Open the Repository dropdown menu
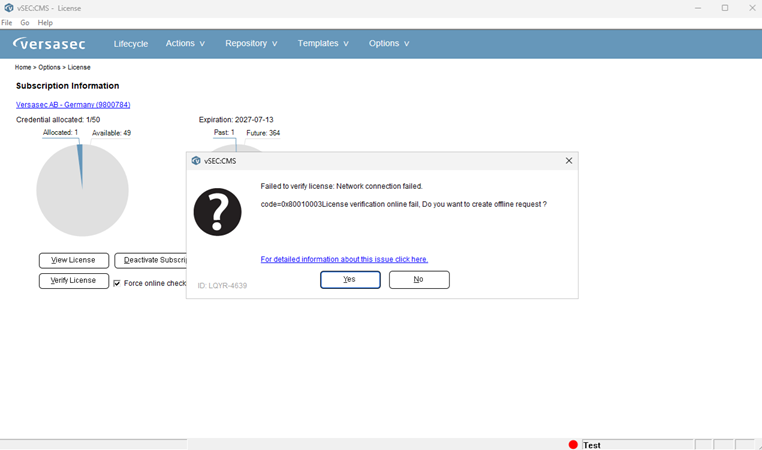Screen dimensions: 762x450 point(251,43)
